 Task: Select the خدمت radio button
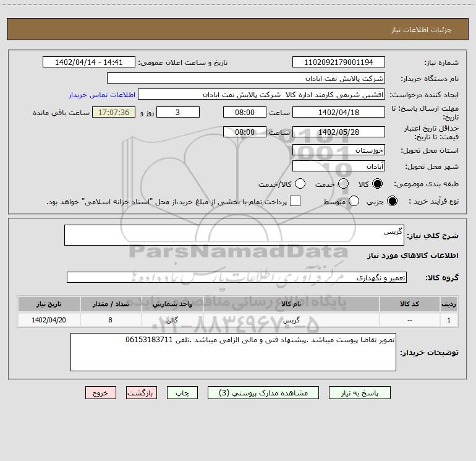[x=343, y=184]
